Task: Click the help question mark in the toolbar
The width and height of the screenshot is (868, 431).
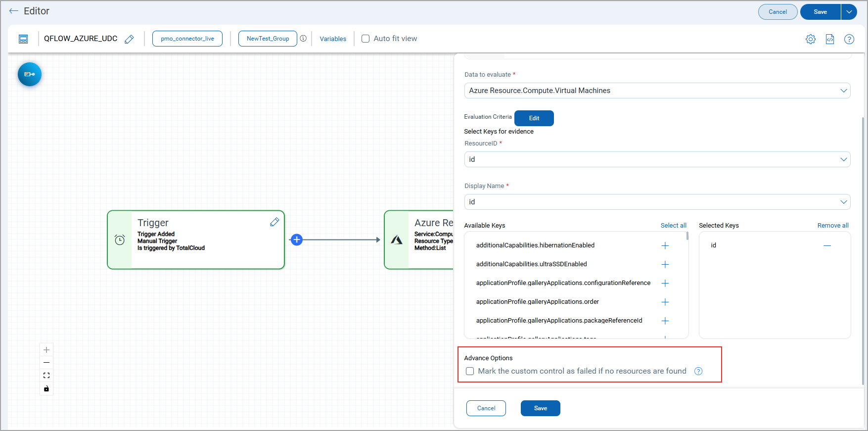Action: click(x=849, y=39)
